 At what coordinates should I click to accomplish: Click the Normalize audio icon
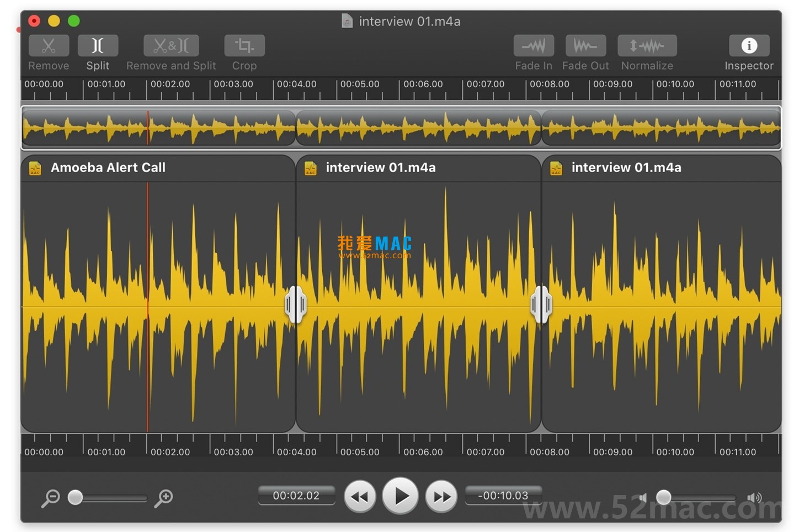pyautogui.click(x=647, y=46)
